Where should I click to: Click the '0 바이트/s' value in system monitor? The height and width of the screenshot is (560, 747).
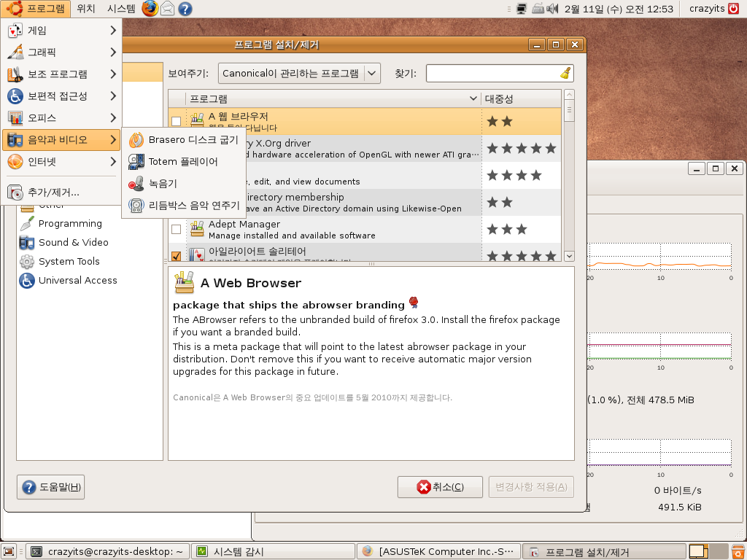pyautogui.click(x=678, y=490)
